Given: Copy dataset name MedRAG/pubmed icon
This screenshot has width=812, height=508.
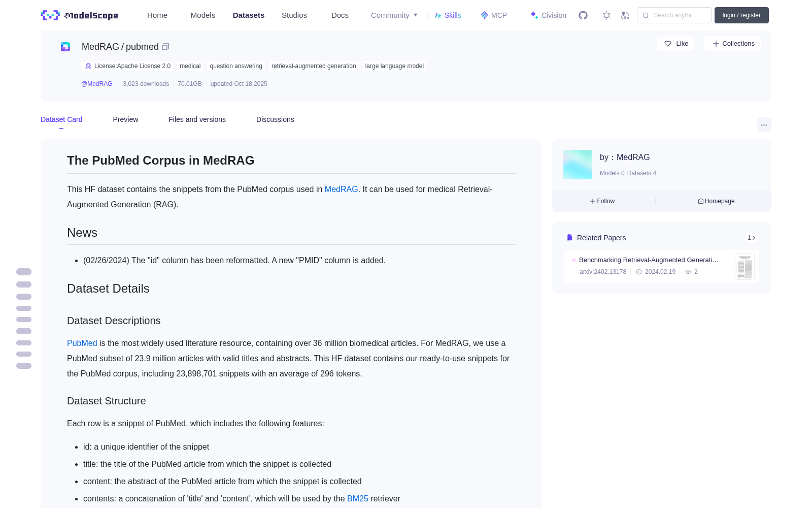Looking at the screenshot, I should click(x=165, y=47).
